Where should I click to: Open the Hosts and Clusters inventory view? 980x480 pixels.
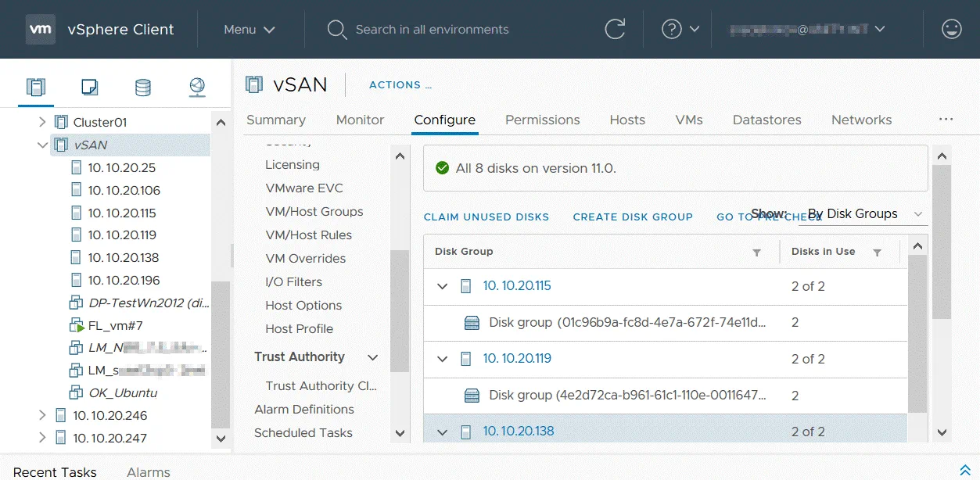36,87
